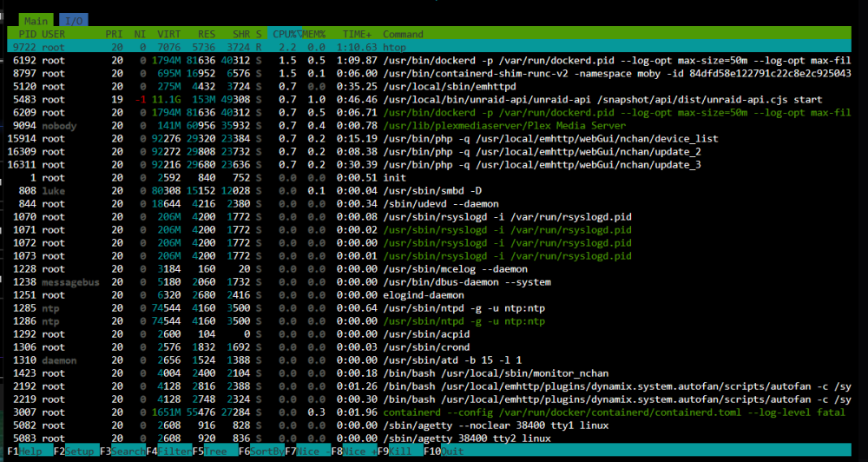
Task: Select the Plex Media Server row
Action: pyautogui.click(x=429, y=126)
